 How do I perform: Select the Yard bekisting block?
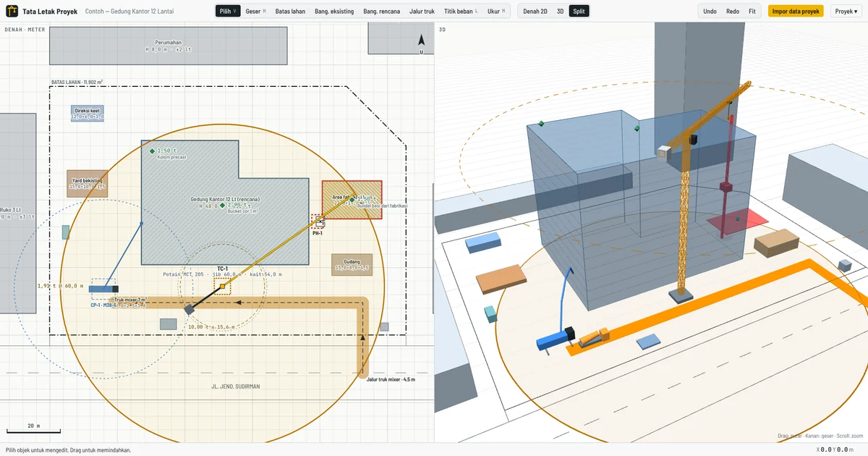[88, 184]
